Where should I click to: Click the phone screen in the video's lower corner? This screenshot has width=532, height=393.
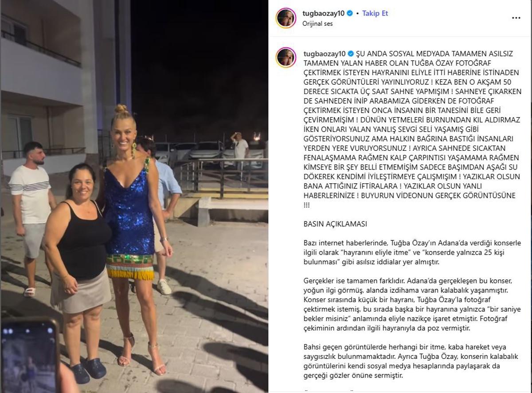tap(29, 355)
